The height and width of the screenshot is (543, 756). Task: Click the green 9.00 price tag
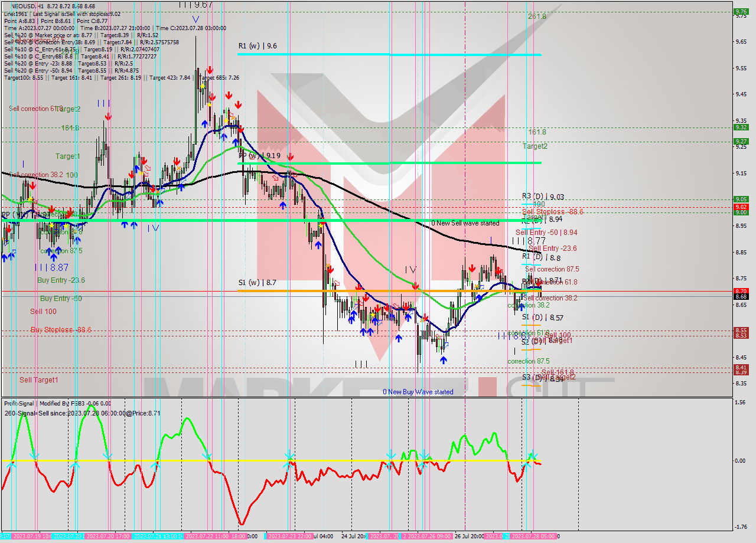741,212
